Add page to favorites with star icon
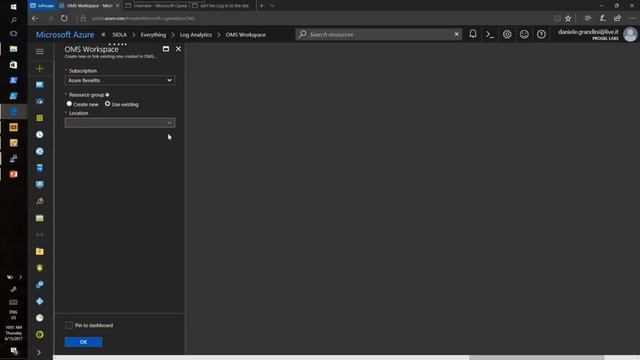The height and width of the screenshot is (360, 640). 568,18
